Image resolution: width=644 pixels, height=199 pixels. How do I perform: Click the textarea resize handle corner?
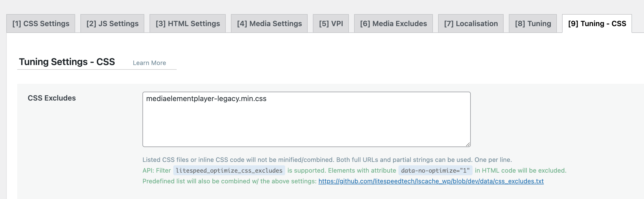468,144
